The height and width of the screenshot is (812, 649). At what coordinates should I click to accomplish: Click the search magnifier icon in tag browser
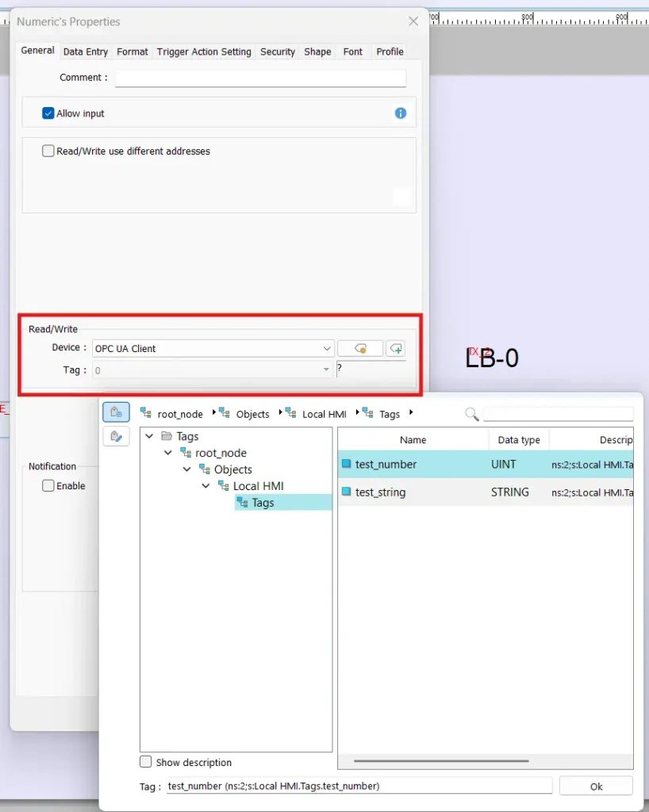point(471,413)
